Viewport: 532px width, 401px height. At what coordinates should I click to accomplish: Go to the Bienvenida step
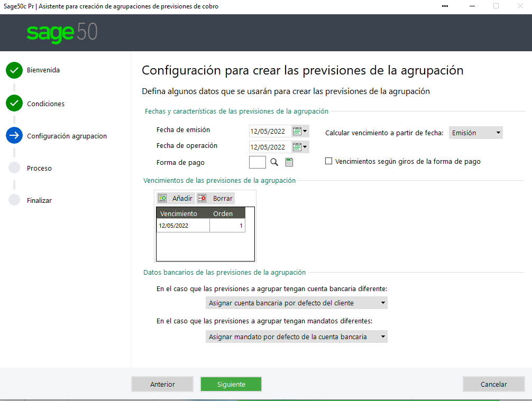click(x=43, y=70)
